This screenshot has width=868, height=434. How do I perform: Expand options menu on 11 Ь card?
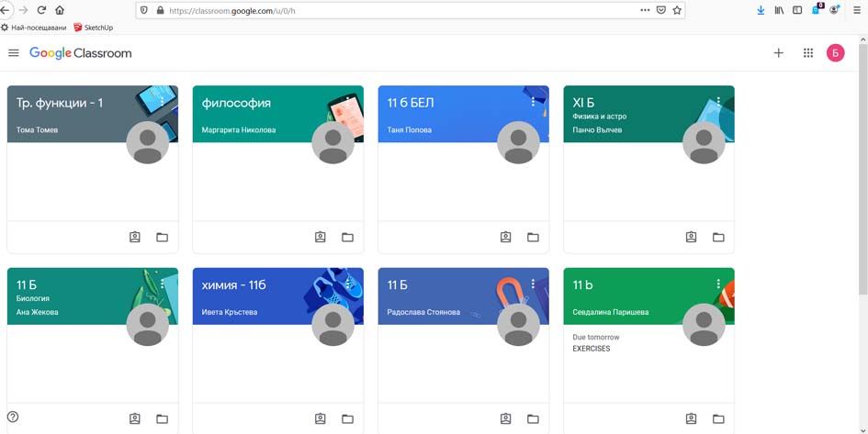click(x=718, y=284)
